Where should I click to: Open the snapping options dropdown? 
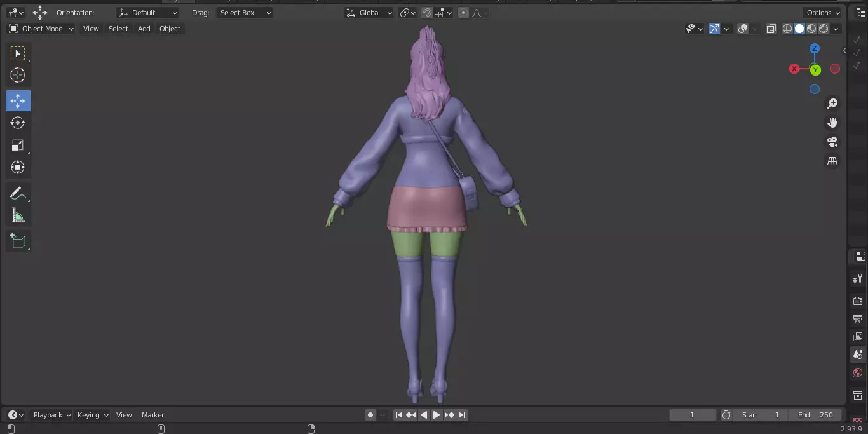click(444, 13)
